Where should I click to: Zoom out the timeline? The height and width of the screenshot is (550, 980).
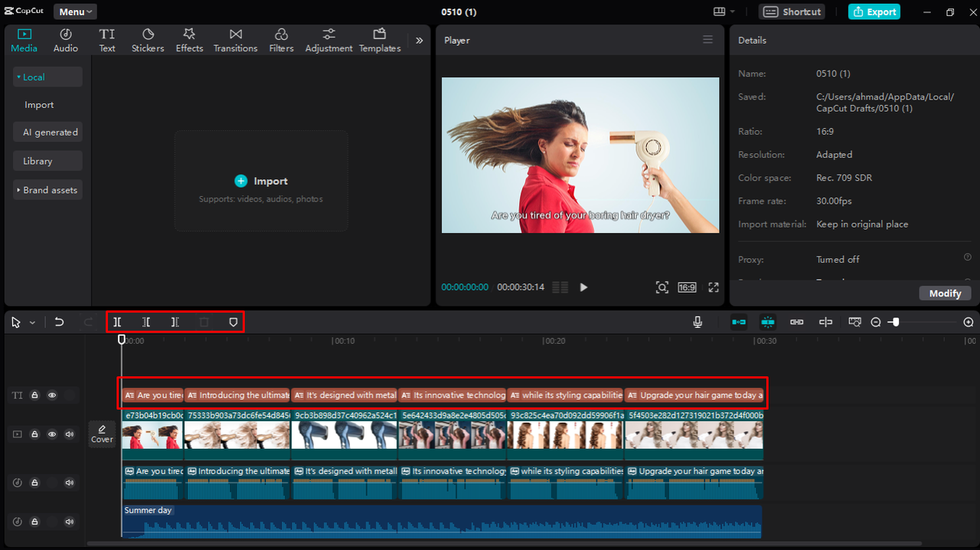[x=876, y=322]
